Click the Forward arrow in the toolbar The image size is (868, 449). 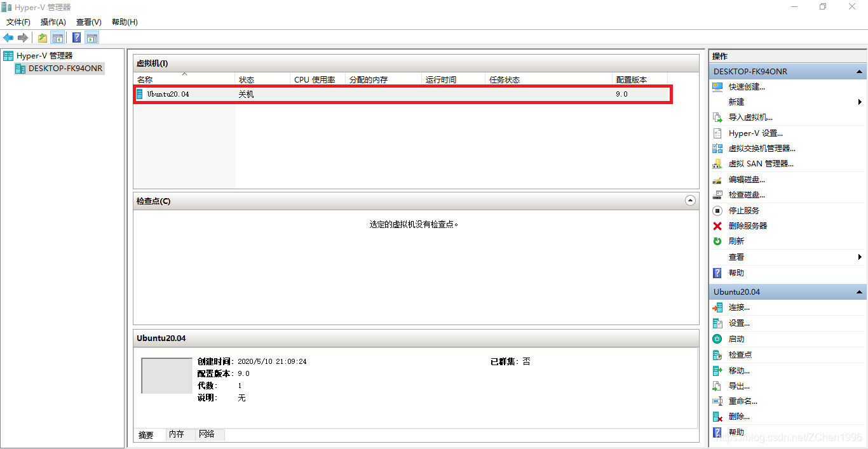23,37
